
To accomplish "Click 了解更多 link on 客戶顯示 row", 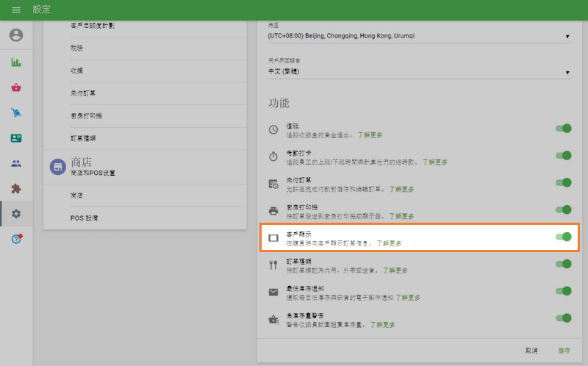I will (389, 243).
